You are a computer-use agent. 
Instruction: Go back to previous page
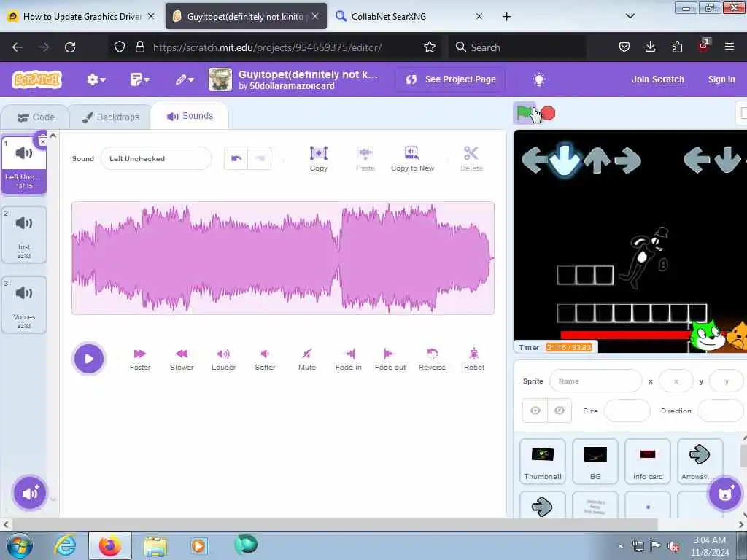(18, 47)
